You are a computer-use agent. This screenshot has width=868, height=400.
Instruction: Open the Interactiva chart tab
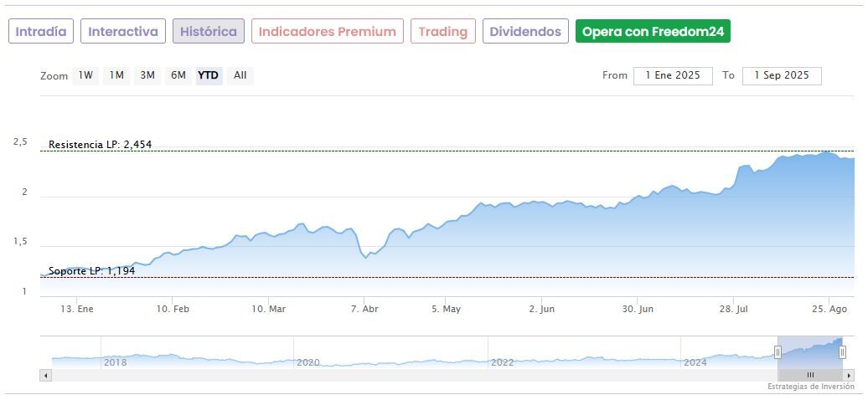click(123, 32)
